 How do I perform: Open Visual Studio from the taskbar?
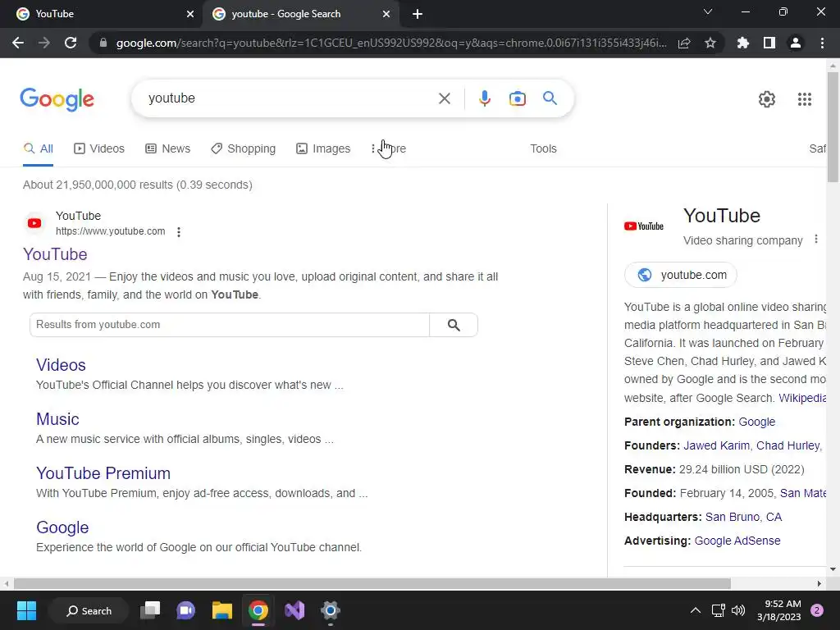(294, 610)
